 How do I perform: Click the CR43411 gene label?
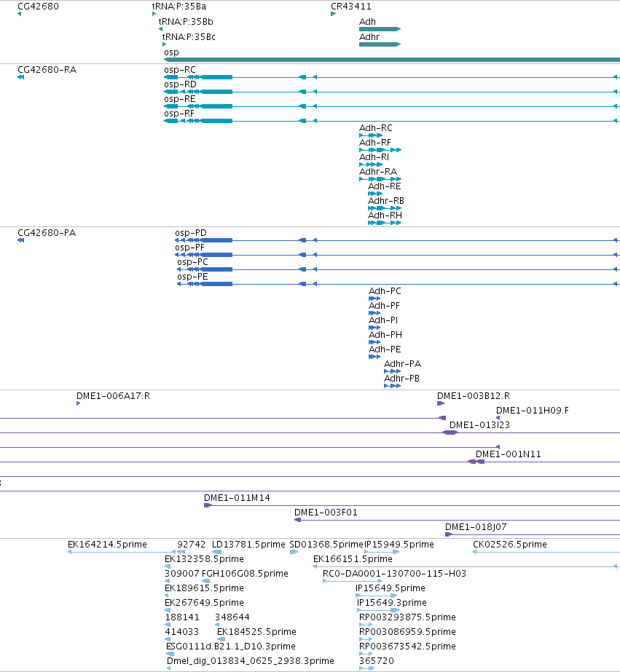tap(351, 7)
